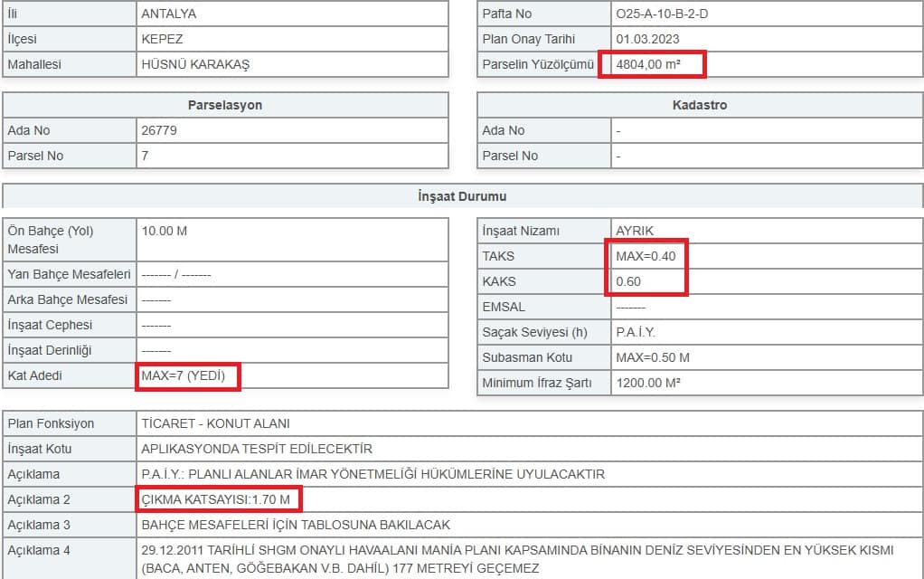Click the ÇIKMA KATSAYISI:1.70 M cell
Screen dimensions: 924x579
(215, 499)
